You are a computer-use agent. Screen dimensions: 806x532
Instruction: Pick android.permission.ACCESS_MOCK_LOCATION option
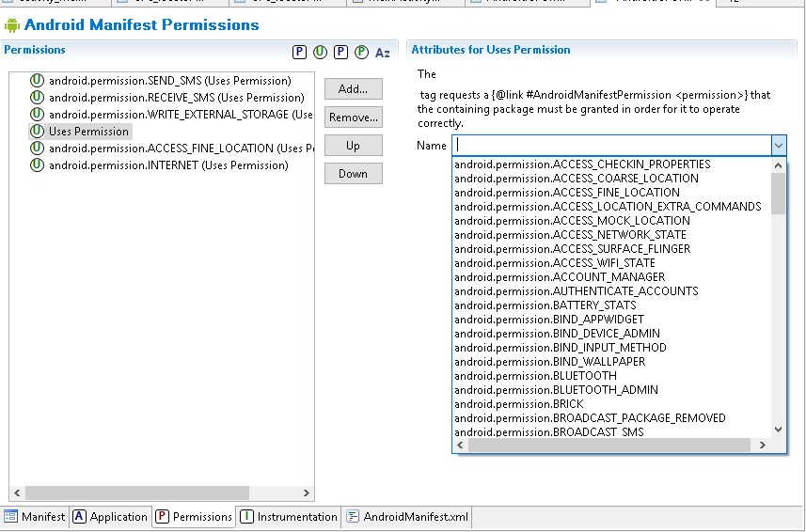(572, 221)
